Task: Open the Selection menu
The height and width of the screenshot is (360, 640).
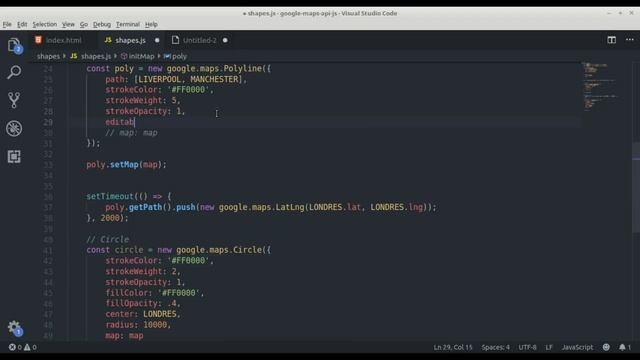Action: [45, 24]
